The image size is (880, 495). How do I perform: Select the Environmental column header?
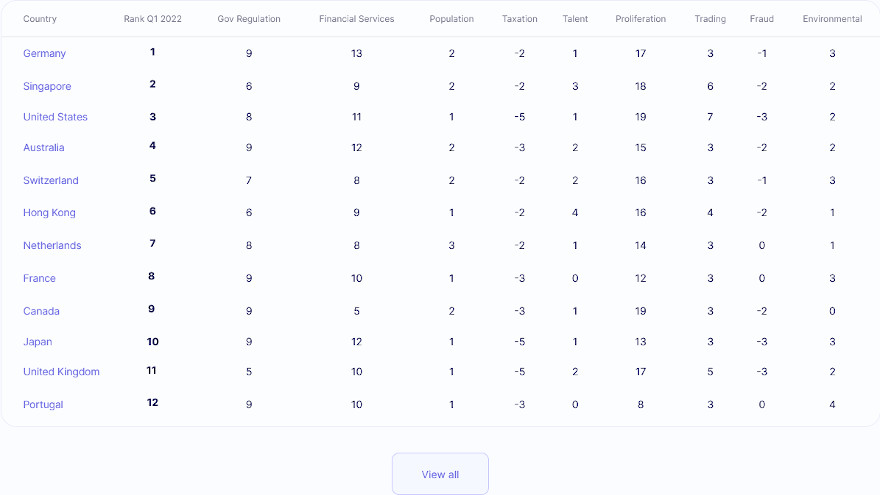[x=832, y=19]
